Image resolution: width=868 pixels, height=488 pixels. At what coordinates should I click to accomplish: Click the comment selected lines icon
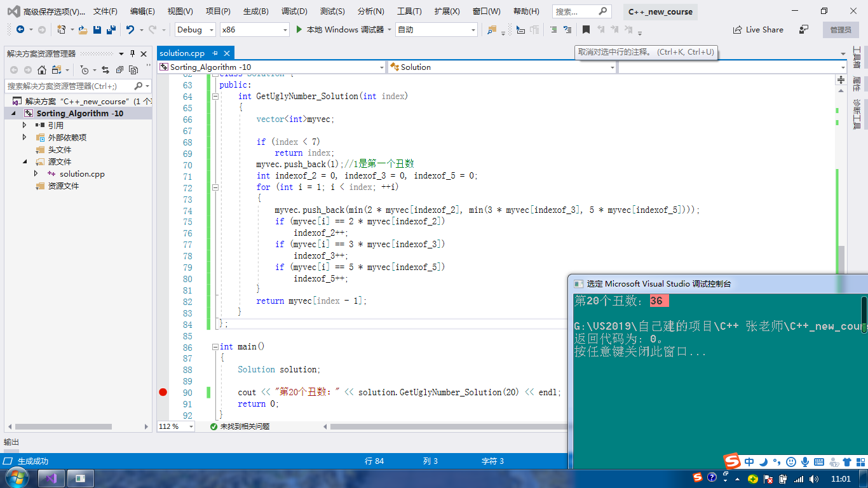click(x=553, y=30)
